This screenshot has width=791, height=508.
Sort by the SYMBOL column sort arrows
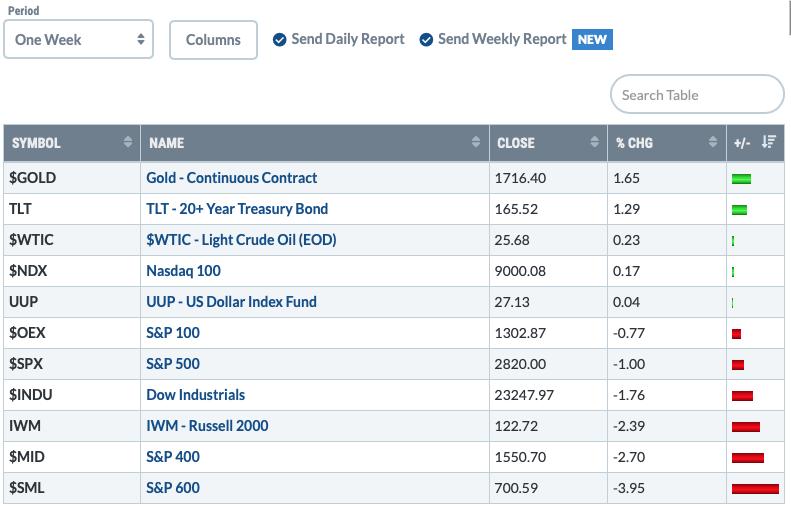[128, 142]
